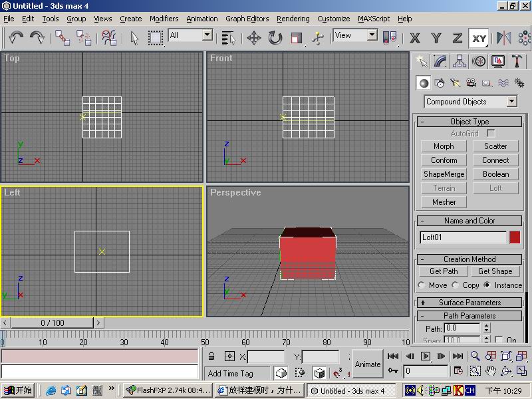Image resolution: width=532 pixels, height=399 pixels.
Task: Expand the Surface Parameters rollout
Action: click(x=469, y=303)
